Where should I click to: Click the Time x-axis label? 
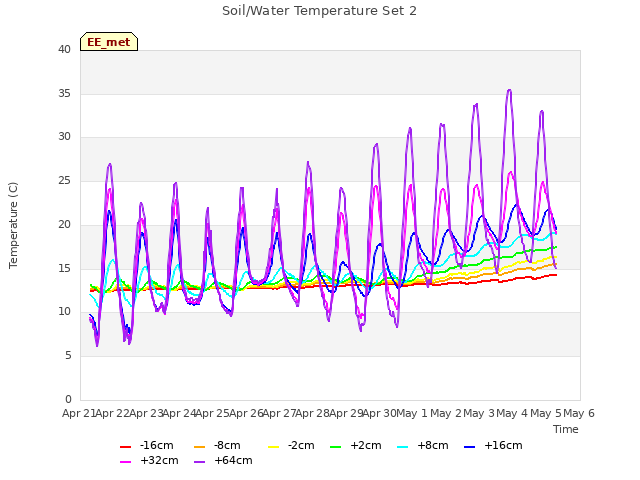(566, 429)
